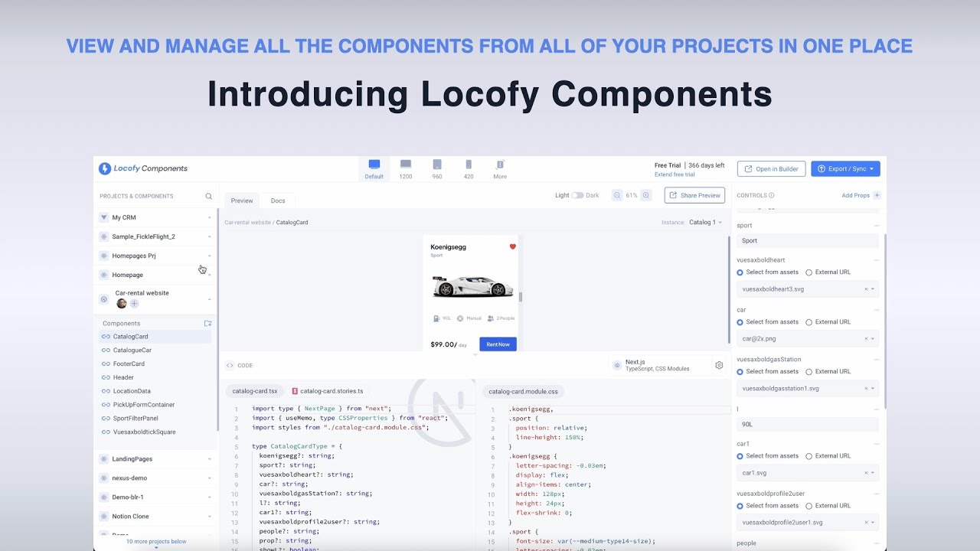Click the CODE panel brackets icon

click(x=230, y=365)
